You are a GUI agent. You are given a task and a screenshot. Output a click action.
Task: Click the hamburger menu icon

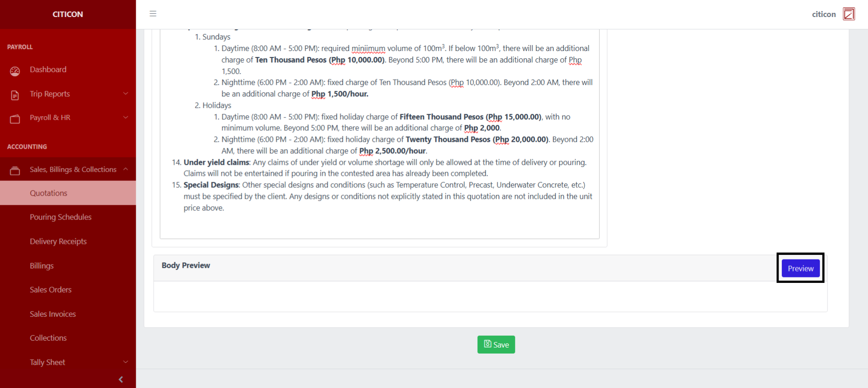point(153,14)
